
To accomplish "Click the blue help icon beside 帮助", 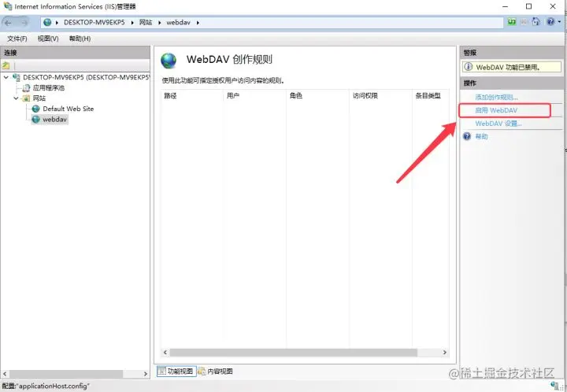I will tap(467, 136).
